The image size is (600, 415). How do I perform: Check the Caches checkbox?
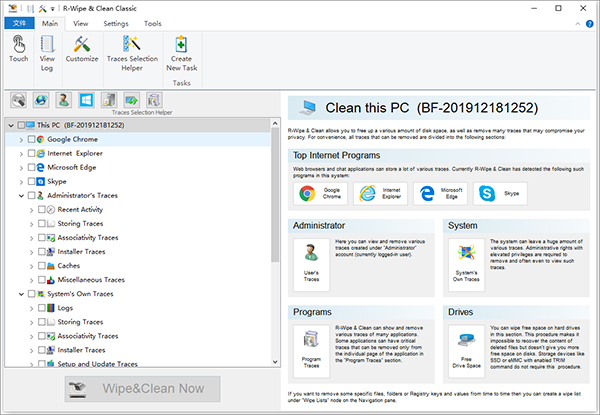[x=42, y=265]
